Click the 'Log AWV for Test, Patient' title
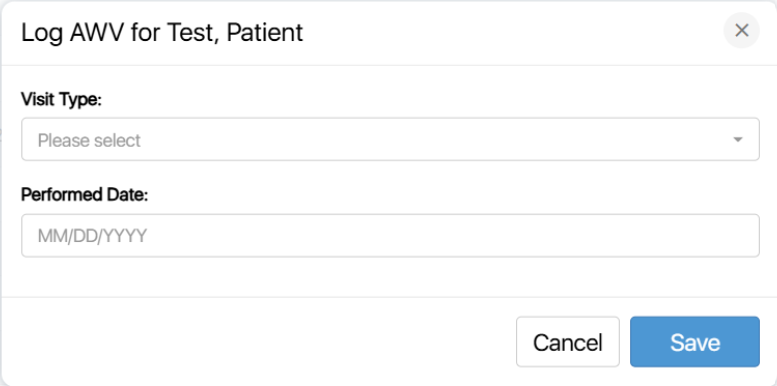The width and height of the screenshot is (777, 386). pyautogui.click(x=162, y=33)
